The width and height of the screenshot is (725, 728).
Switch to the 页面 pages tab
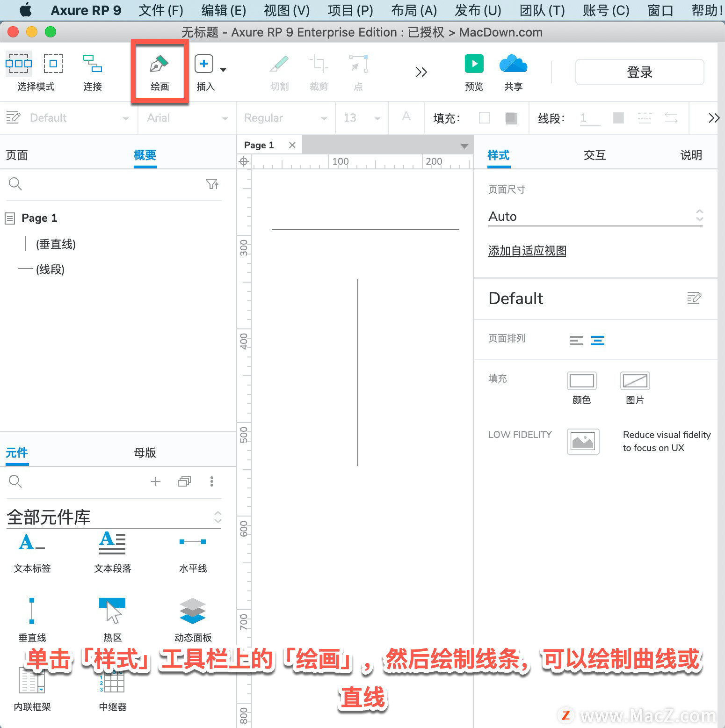17,155
